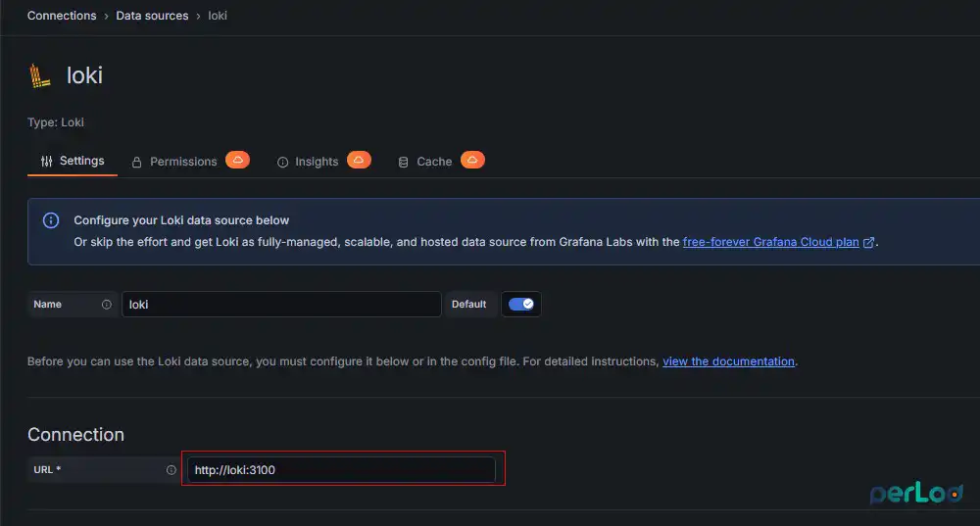Open the Settings tab
The image size is (980, 526).
(73, 162)
